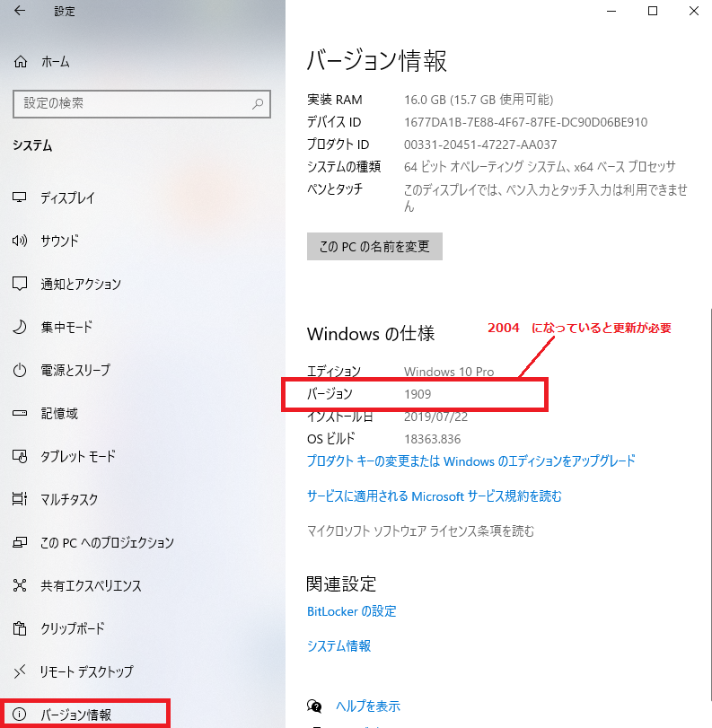Click the 共有エクスペリエンス icon
This screenshot has height=728, width=712.
pos(20,585)
